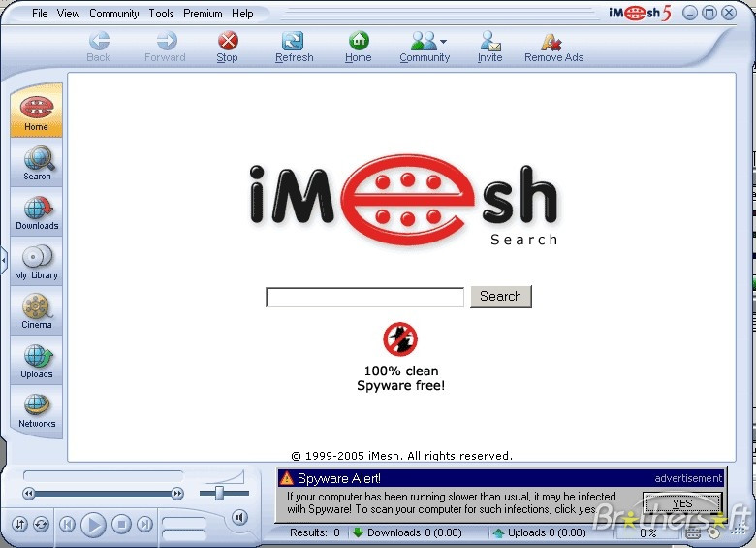Click the green Downloads arrow in status bar

tap(358, 532)
